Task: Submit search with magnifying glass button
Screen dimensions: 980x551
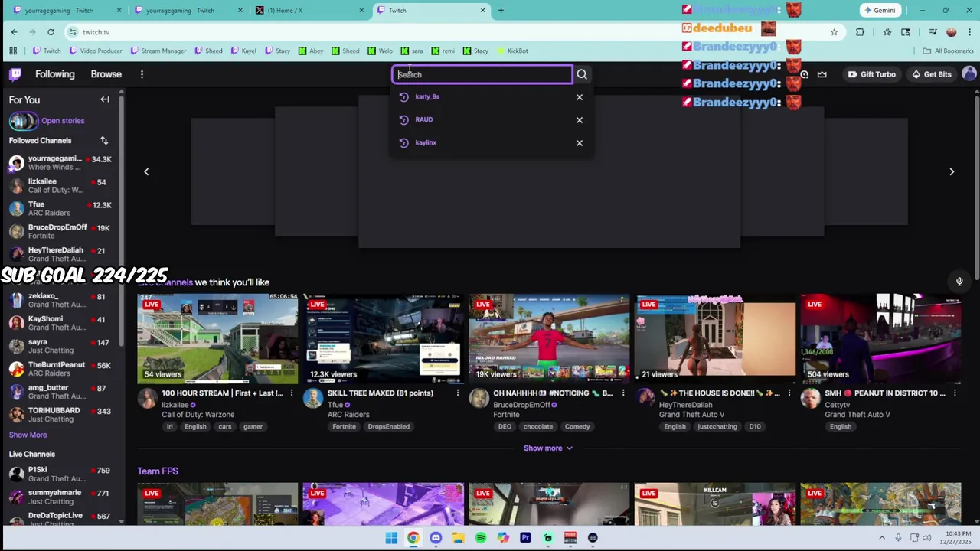Action: [x=582, y=74]
